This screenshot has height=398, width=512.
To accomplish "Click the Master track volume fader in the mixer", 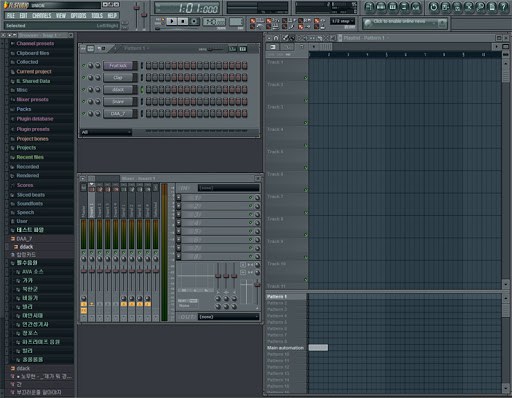I will coord(84,272).
